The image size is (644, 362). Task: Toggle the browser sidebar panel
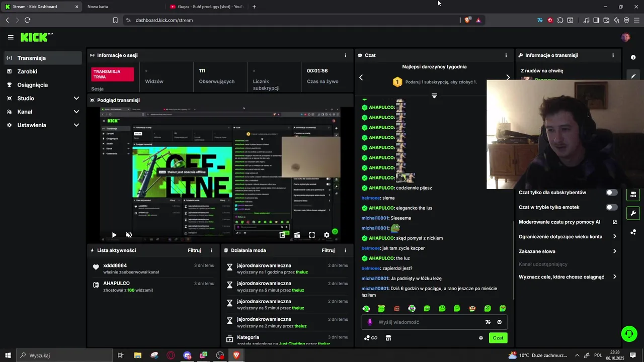coord(596,20)
